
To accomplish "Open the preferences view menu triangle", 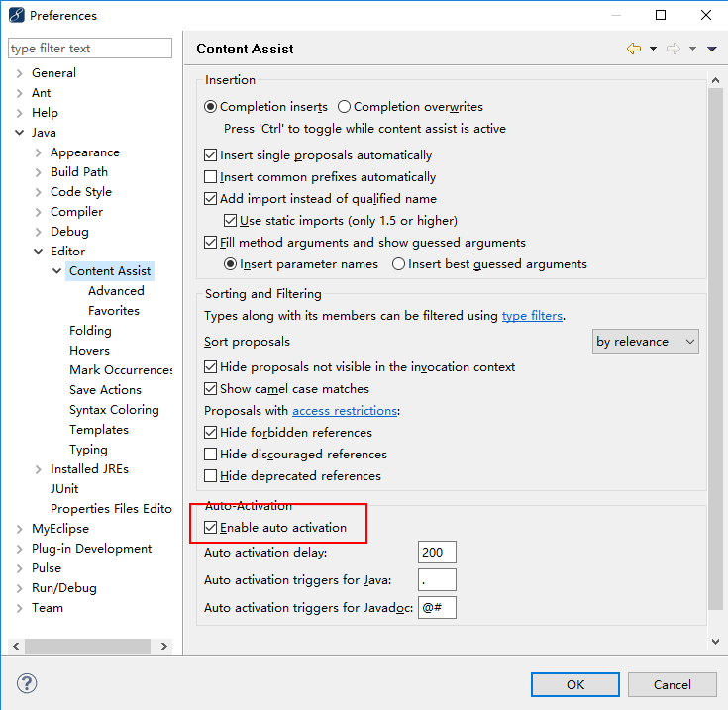I will click(x=712, y=49).
